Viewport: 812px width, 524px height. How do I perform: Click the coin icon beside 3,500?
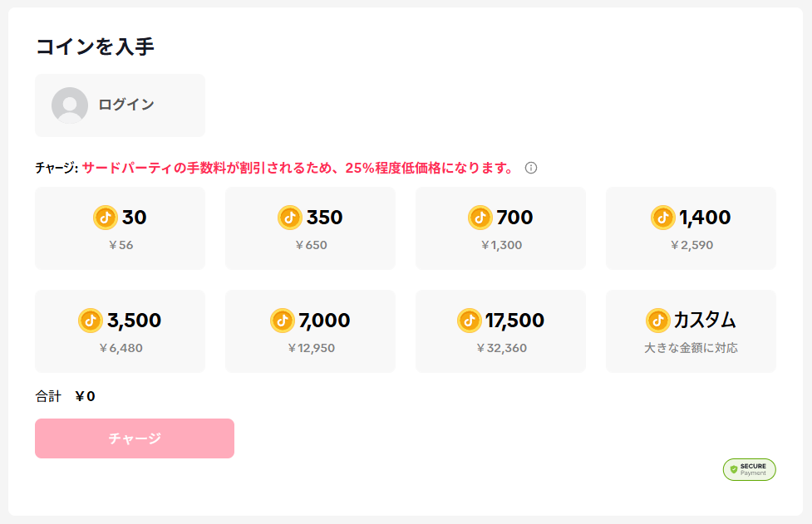(x=91, y=321)
